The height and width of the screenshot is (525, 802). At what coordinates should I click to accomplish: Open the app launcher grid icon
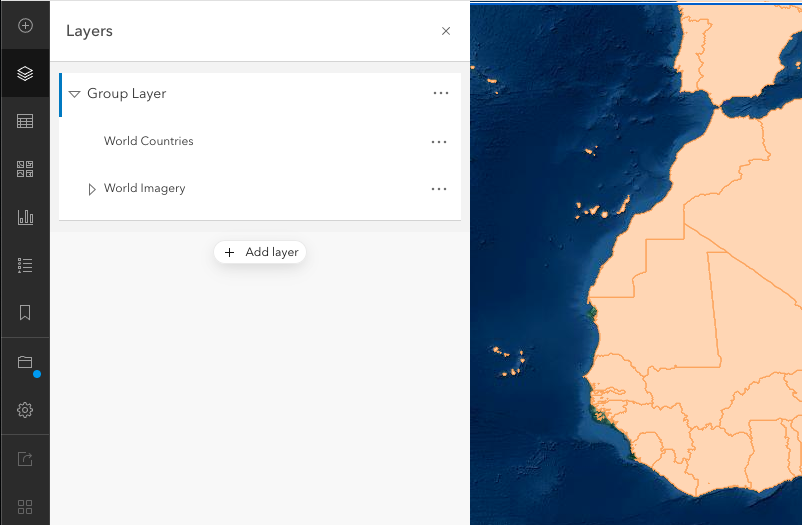pos(25,506)
